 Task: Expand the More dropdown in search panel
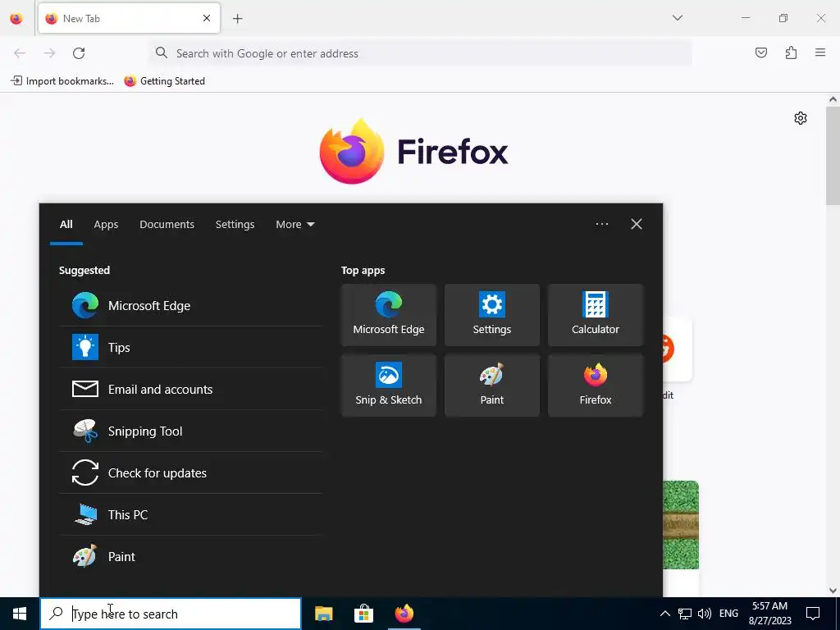pos(294,225)
